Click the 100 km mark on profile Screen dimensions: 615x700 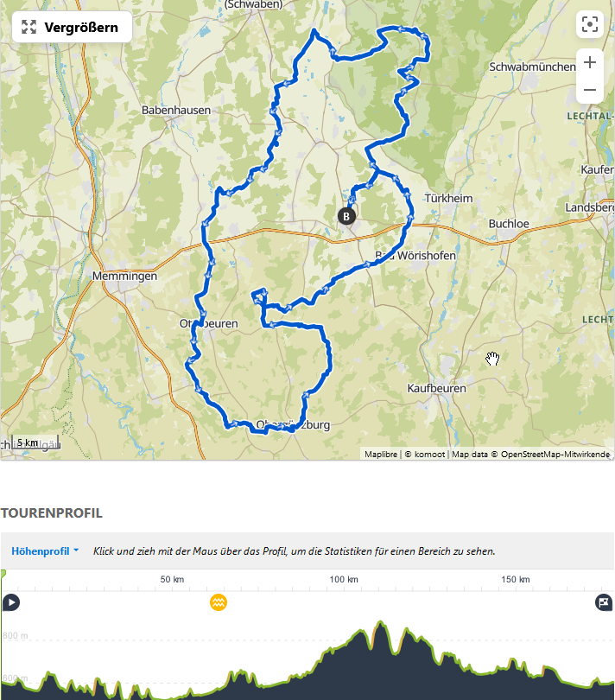point(344,580)
